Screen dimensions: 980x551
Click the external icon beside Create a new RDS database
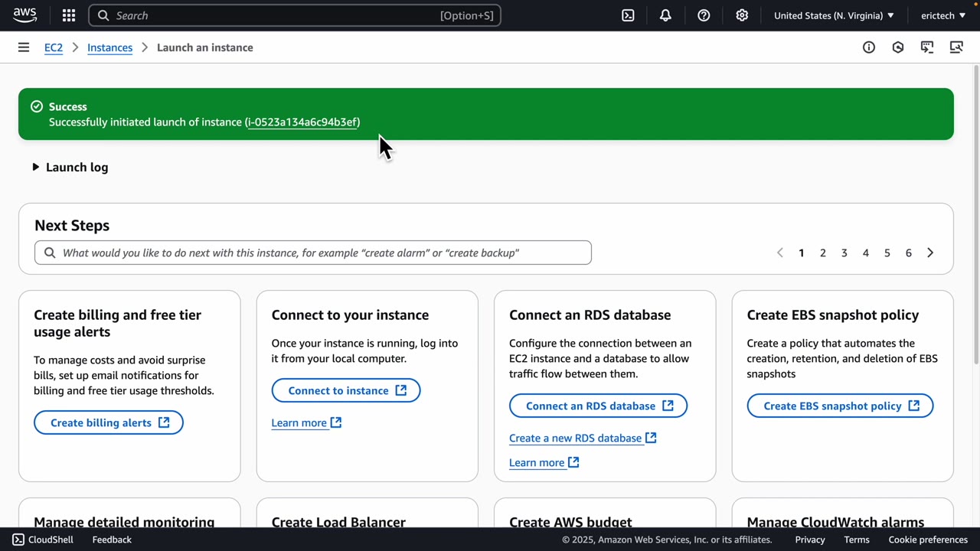tap(651, 438)
